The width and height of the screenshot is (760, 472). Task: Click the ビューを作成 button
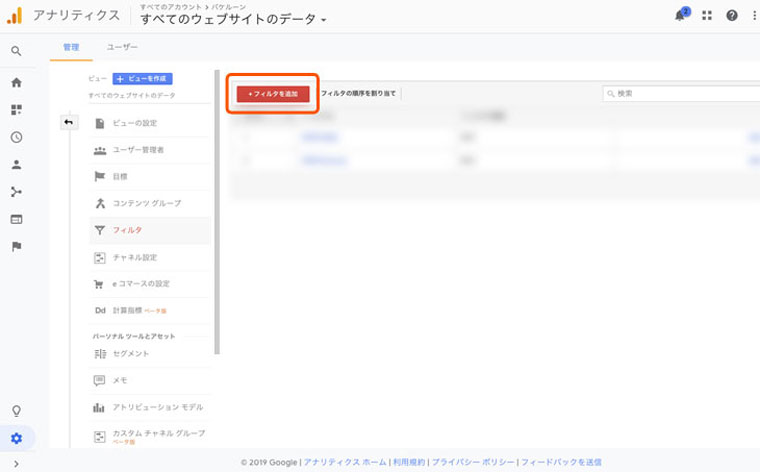click(142, 78)
